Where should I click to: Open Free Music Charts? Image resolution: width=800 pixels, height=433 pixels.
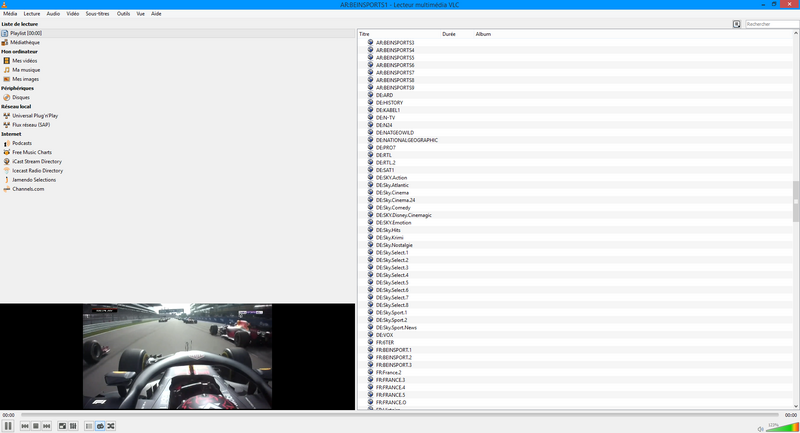(32, 152)
